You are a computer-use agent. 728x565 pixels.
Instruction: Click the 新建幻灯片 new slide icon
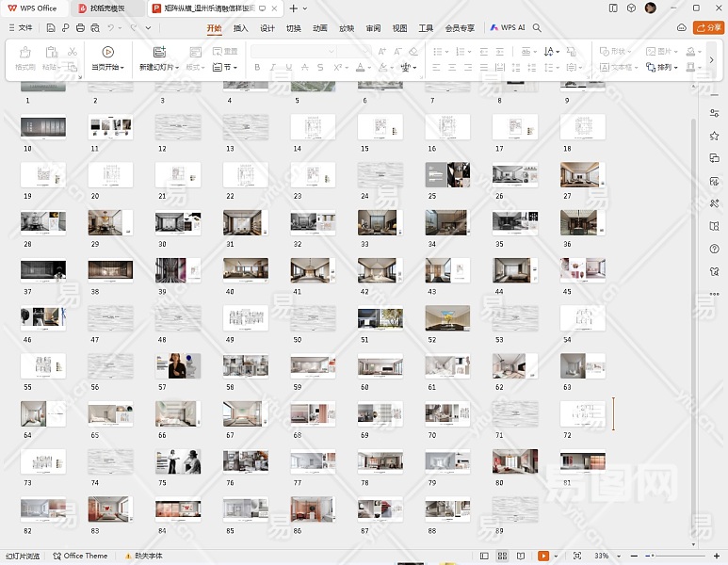coord(159,52)
